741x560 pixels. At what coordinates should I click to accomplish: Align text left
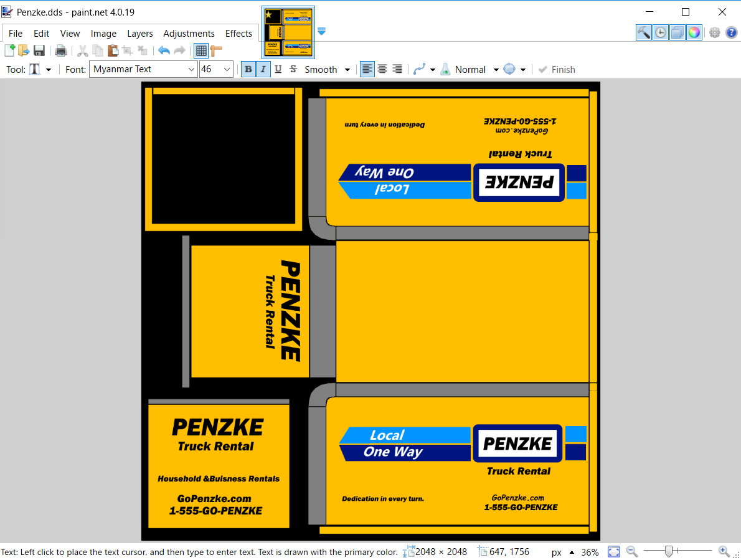pos(367,70)
